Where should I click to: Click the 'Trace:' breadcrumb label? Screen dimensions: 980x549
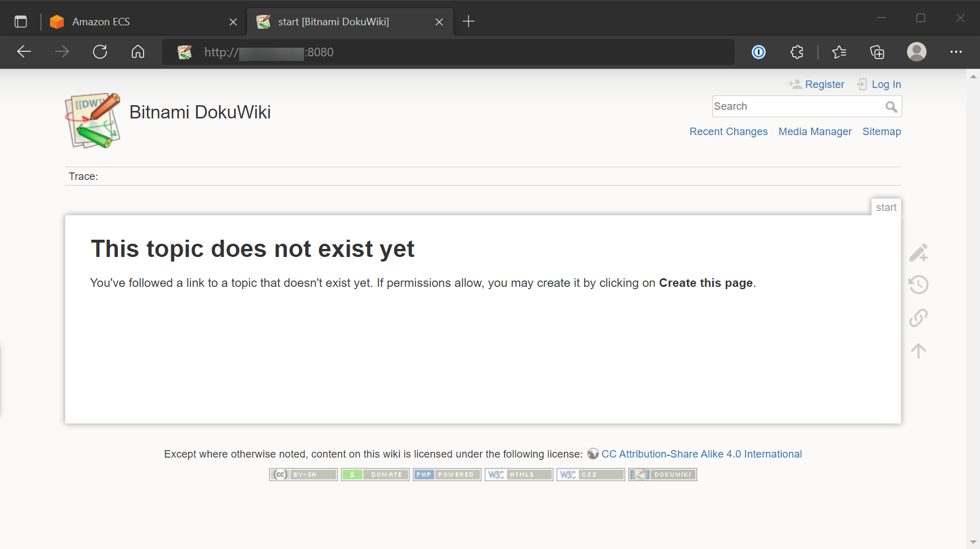click(x=83, y=176)
